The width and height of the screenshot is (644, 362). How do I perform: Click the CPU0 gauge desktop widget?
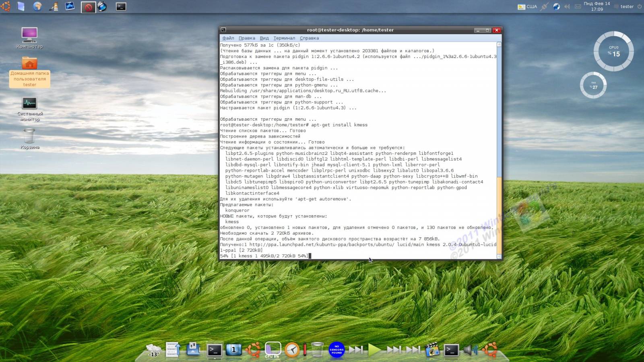pyautogui.click(x=613, y=51)
